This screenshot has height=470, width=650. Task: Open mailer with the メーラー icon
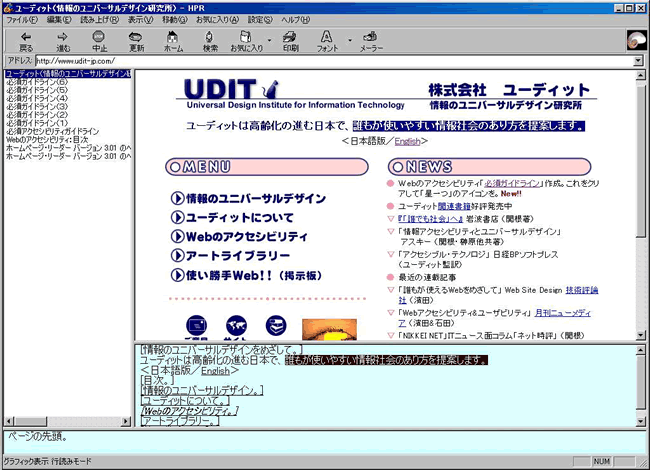(x=371, y=42)
